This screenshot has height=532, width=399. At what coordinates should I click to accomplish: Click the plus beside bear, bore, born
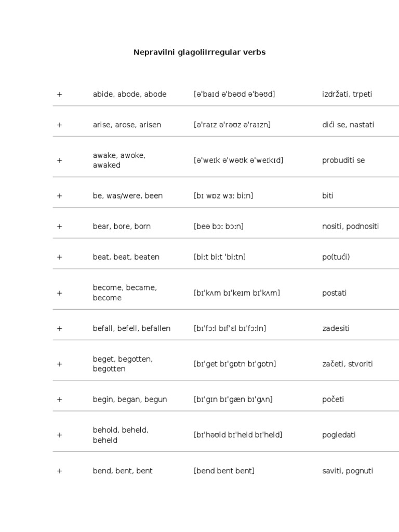point(59,227)
